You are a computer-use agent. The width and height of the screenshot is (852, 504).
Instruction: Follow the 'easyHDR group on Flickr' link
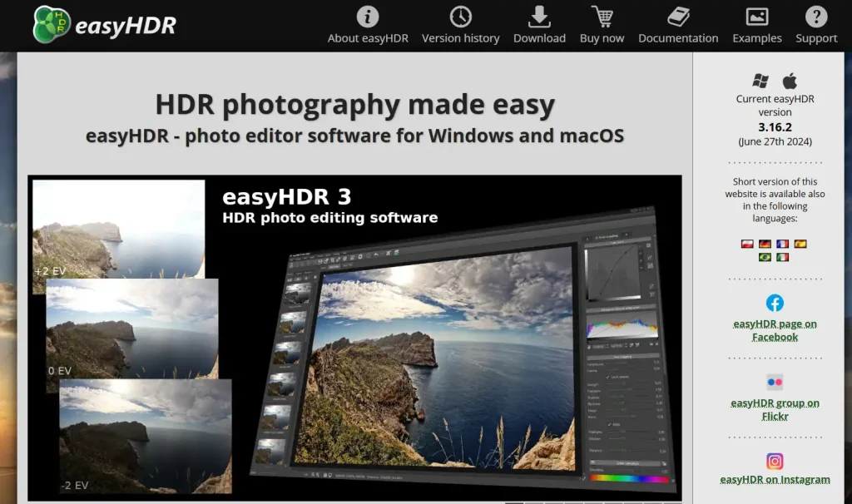pos(775,409)
